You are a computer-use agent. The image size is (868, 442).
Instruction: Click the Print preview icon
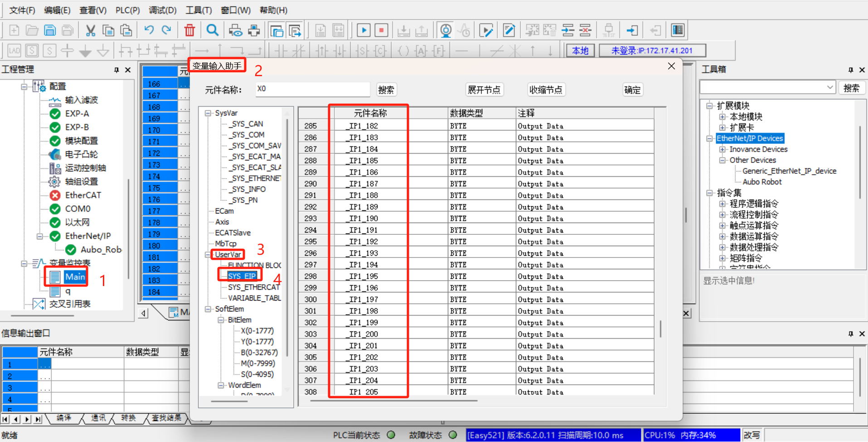coord(235,30)
